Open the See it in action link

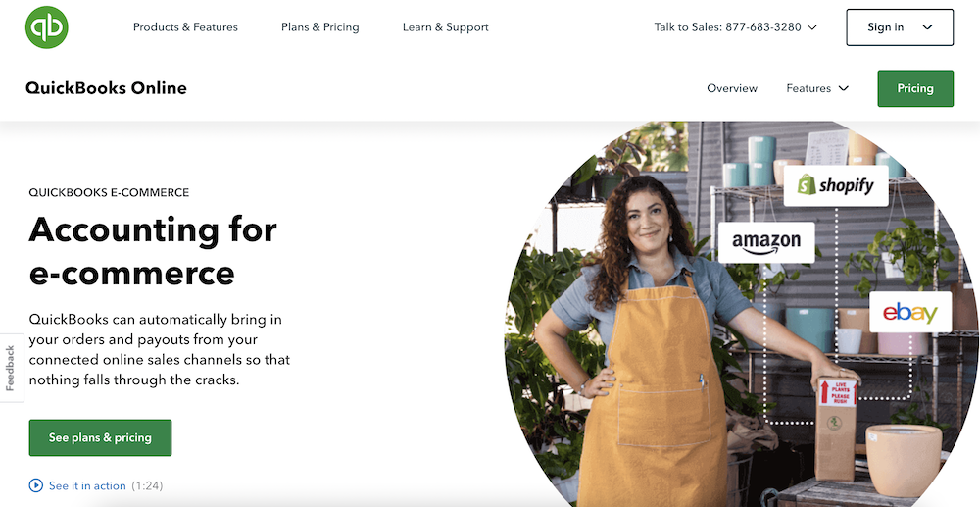(x=87, y=485)
